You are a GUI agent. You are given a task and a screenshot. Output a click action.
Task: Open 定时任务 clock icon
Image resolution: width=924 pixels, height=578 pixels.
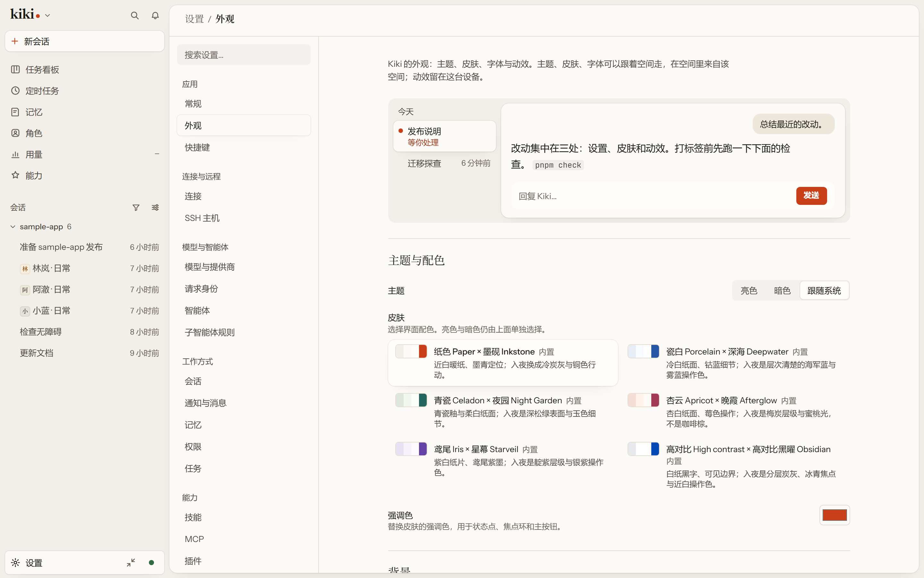(15, 91)
